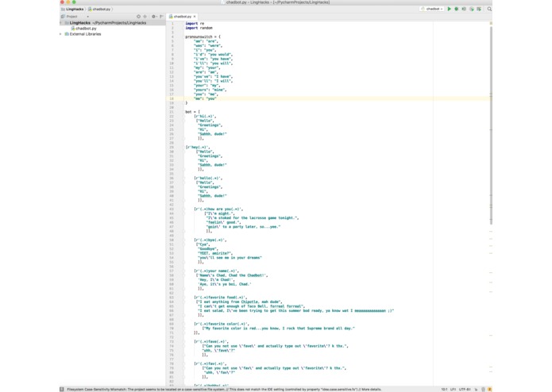This screenshot has width=552, height=392.
Task: Select chadbot.py in the project tree
Action: pyautogui.click(x=83, y=29)
